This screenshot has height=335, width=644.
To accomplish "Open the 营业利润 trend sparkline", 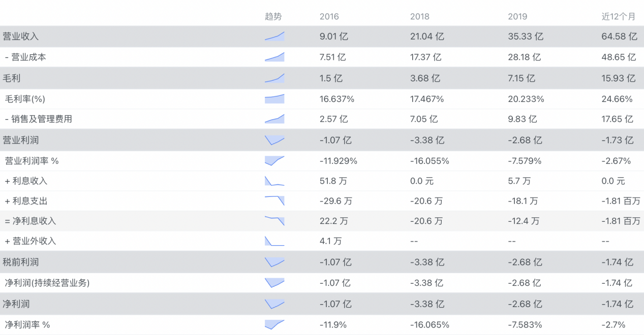I will pos(274,140).
